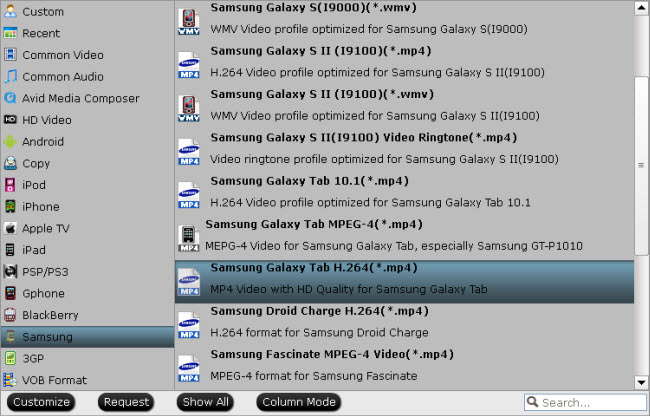Click the PSP/PS3 icon
The width and height of the screenshot is (650, 416).
pos(10,271)
